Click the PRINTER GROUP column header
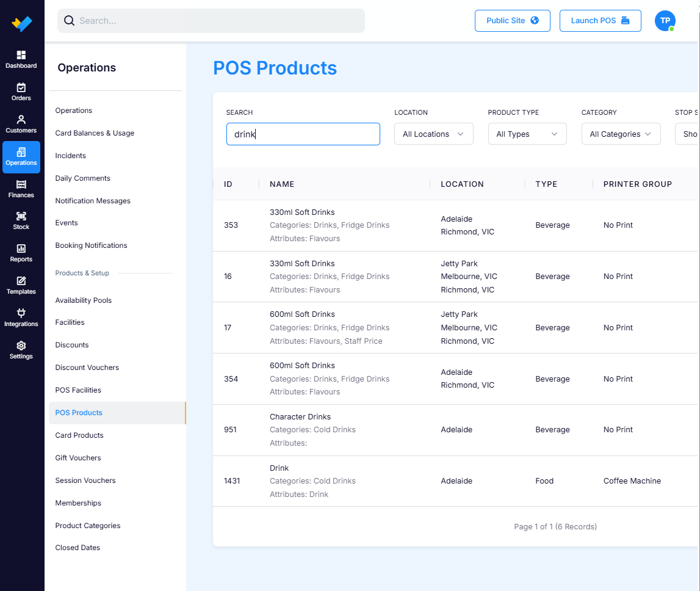700x591 pixels. pyautogui.click(x=638, y=184)
